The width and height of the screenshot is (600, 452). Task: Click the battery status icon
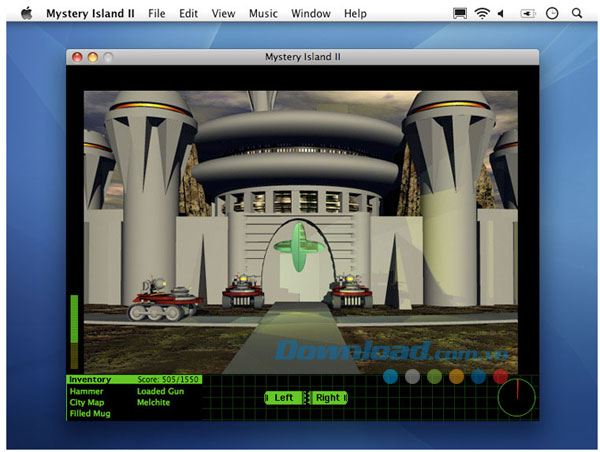click(x=528, y=13)
